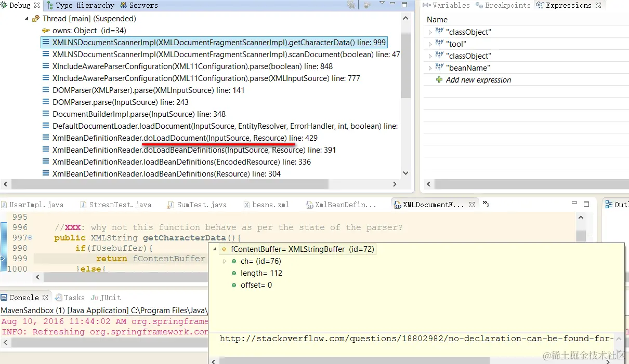Click the Remove All Terminated Launches icon
This screenshot has width=629, height=364.
(x=351, y=5)
